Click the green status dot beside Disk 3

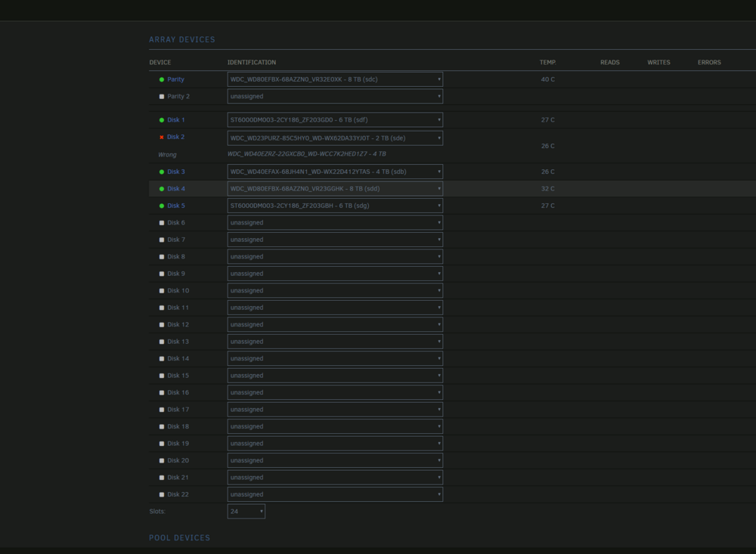pyautogui.click(x=162, y=172)
